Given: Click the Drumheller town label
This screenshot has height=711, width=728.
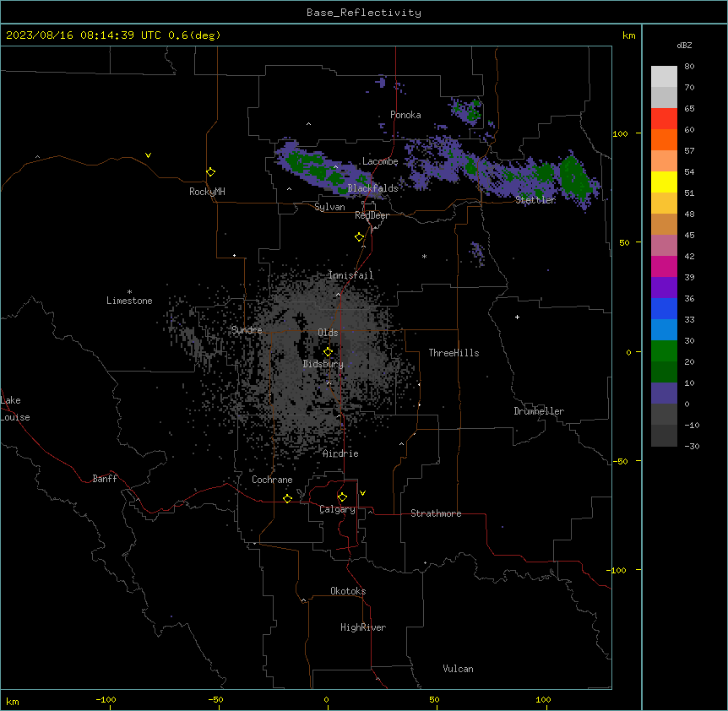Looking at the screenshot, I should click(x=539, y=411).
